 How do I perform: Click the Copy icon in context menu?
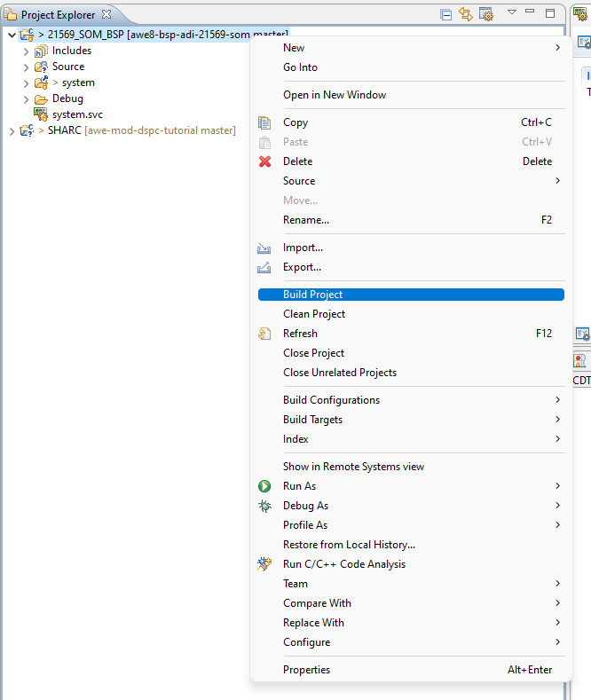tap(264, 122)
